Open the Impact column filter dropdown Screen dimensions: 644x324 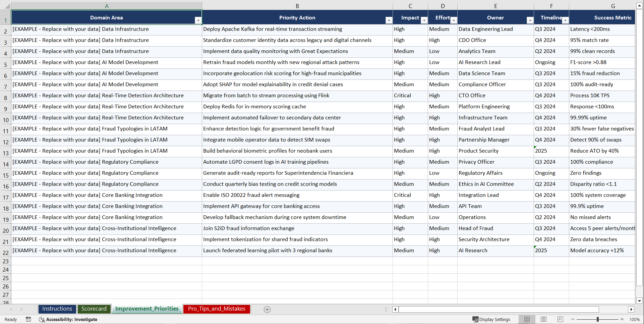(424, 20)
